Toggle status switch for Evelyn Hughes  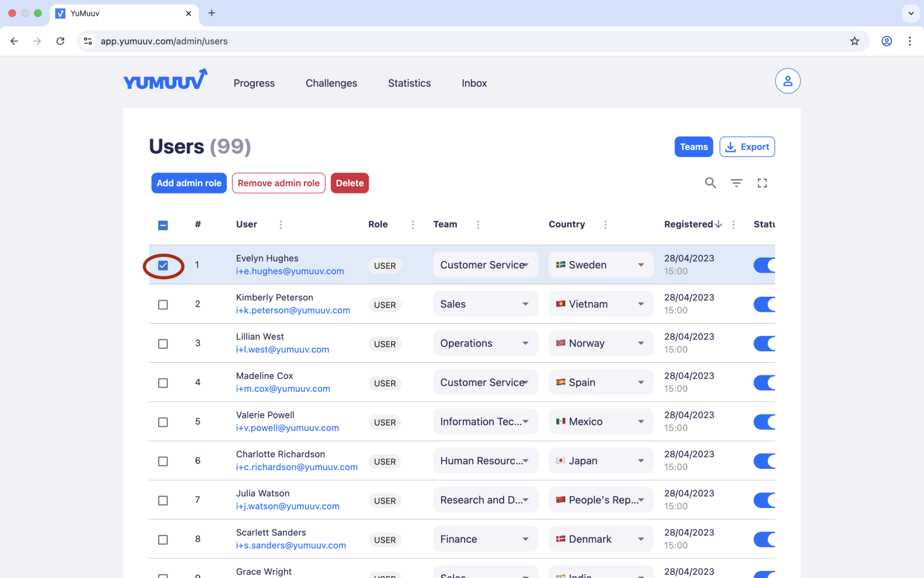pyautogui.click(x=765, y=265)
